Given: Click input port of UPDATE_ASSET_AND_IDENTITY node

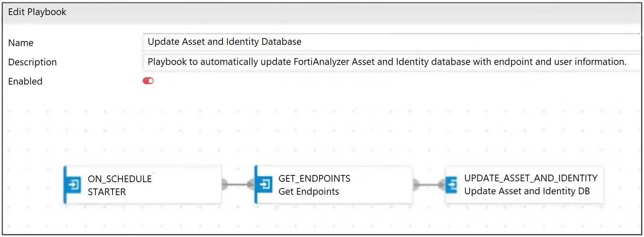Looking at the screenshot, I should (442, 184).
